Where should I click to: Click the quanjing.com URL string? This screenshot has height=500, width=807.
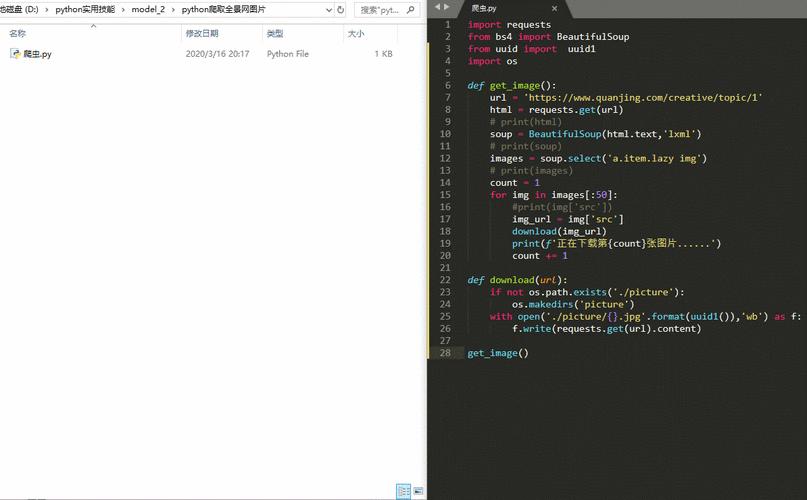point(643,97)
